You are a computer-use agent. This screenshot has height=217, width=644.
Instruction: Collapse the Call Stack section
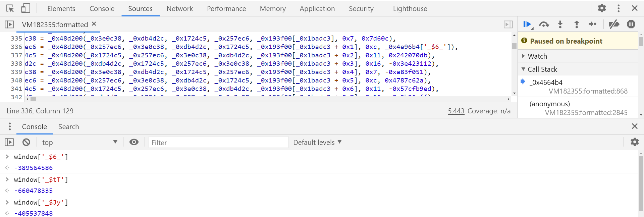pos(542,69)
